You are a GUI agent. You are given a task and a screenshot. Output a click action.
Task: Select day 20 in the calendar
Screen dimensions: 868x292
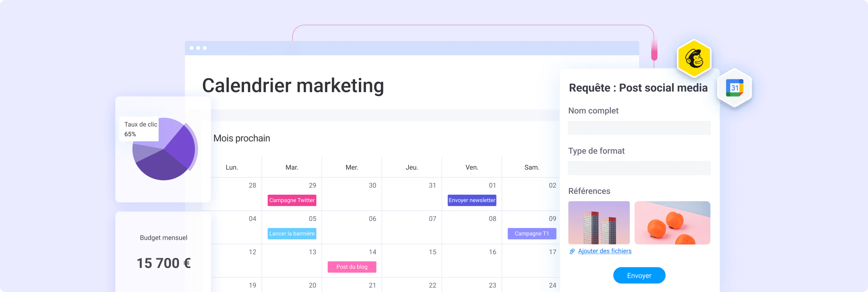click(x=312, y=285)
